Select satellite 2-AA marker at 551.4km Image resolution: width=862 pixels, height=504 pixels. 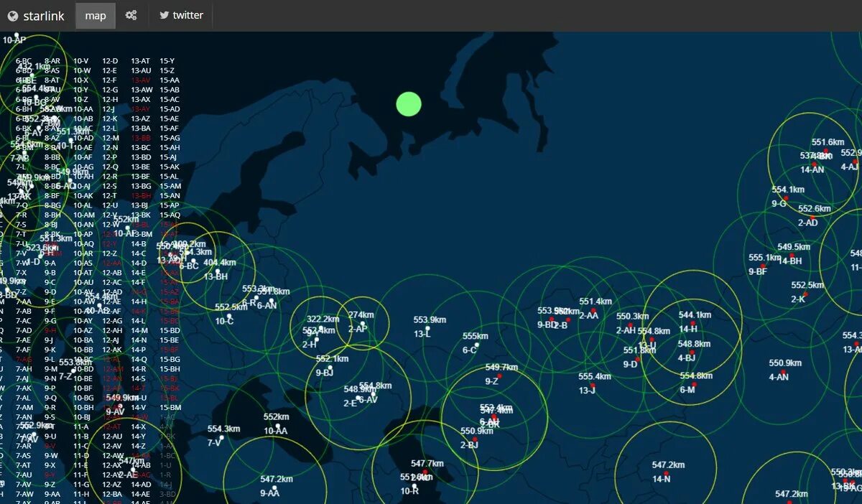click(x=594, y=310)
